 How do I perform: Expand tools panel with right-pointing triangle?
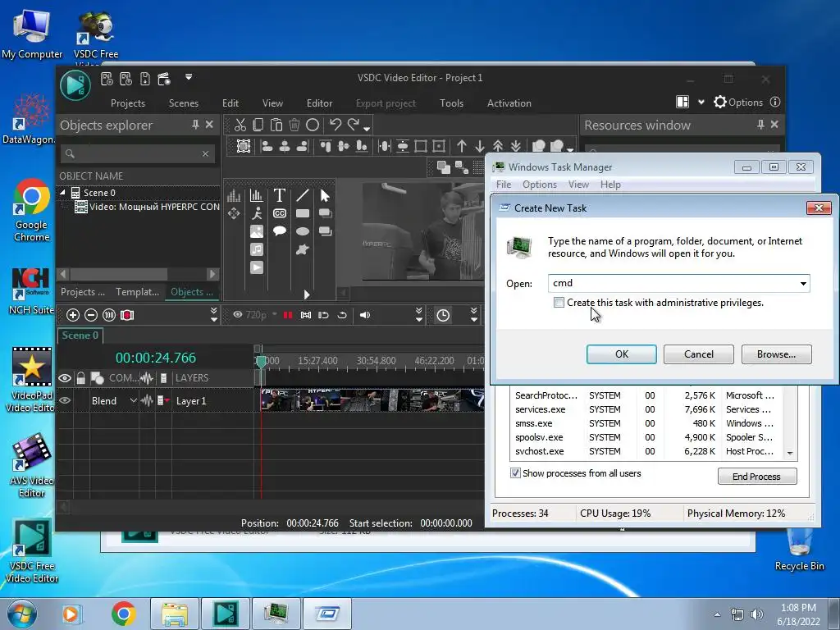(307, 294)
